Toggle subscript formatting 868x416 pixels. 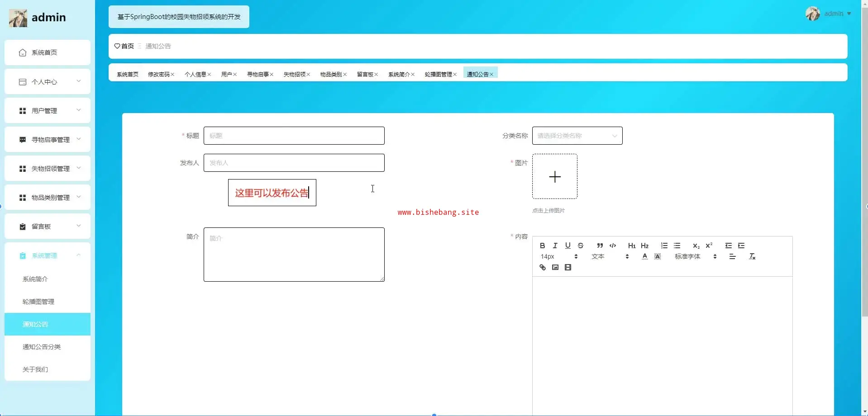pos(696,246)
